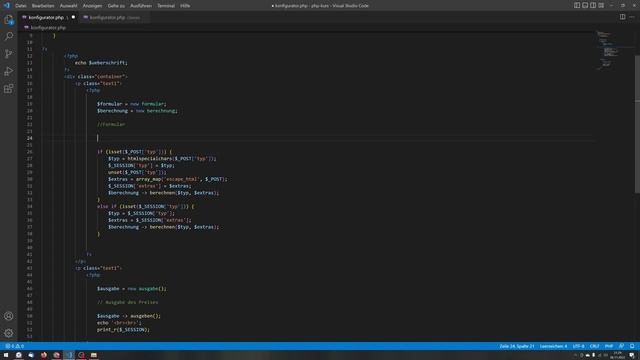Screen dimensions: 640x360
Task: Click the $extras = array_map line
Action: coord(167,179)
